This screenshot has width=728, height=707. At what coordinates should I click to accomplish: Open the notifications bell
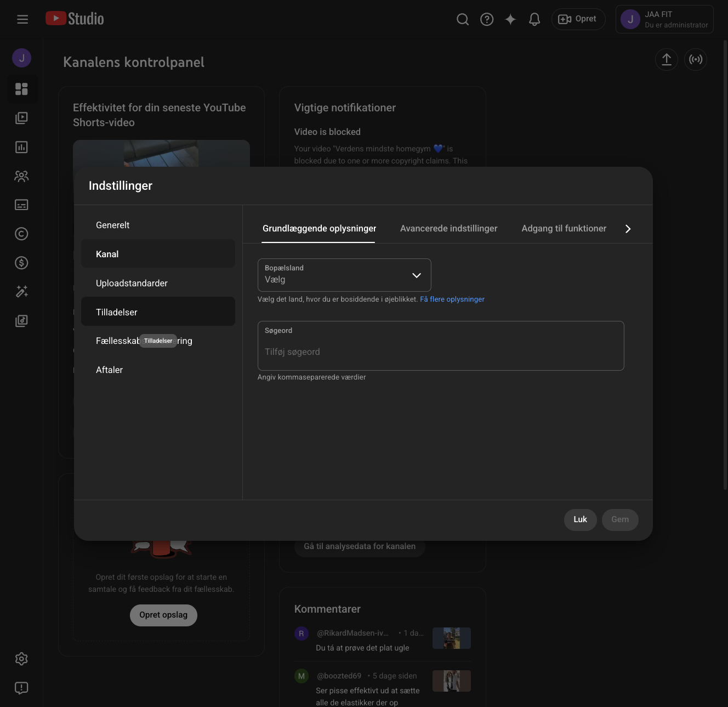point(534,19)
